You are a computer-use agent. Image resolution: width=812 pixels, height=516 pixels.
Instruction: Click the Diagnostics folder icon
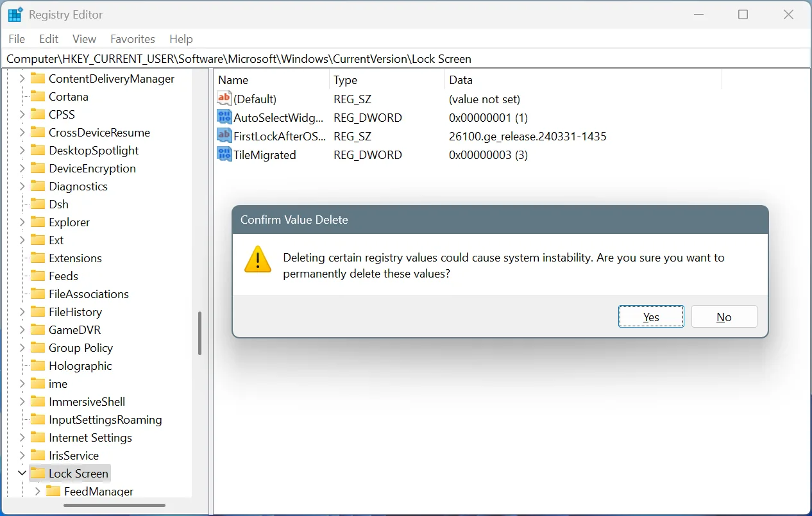[x=38, y=186]
